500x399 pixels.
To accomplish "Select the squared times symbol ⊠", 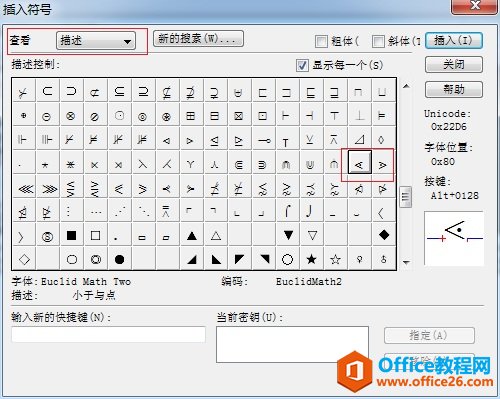I will (x=239, y=116).
